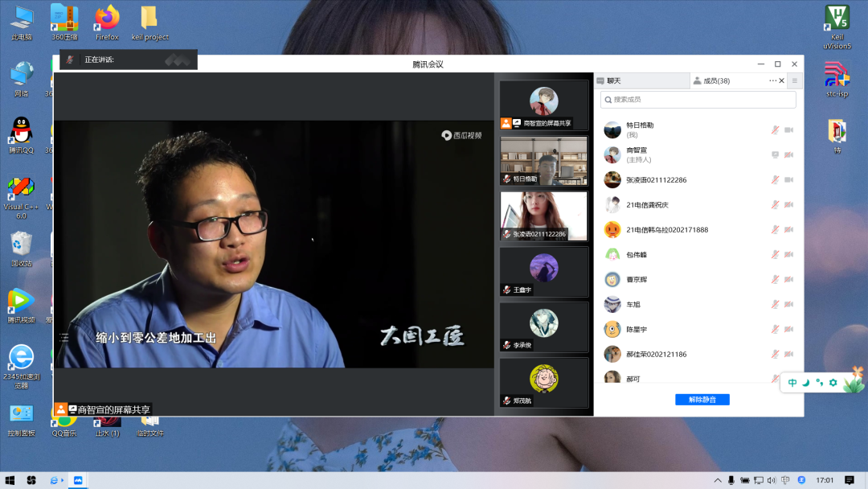Select member 曹京辉 in list
Screen dimensions: 868x489
click(x=698, y=279)
